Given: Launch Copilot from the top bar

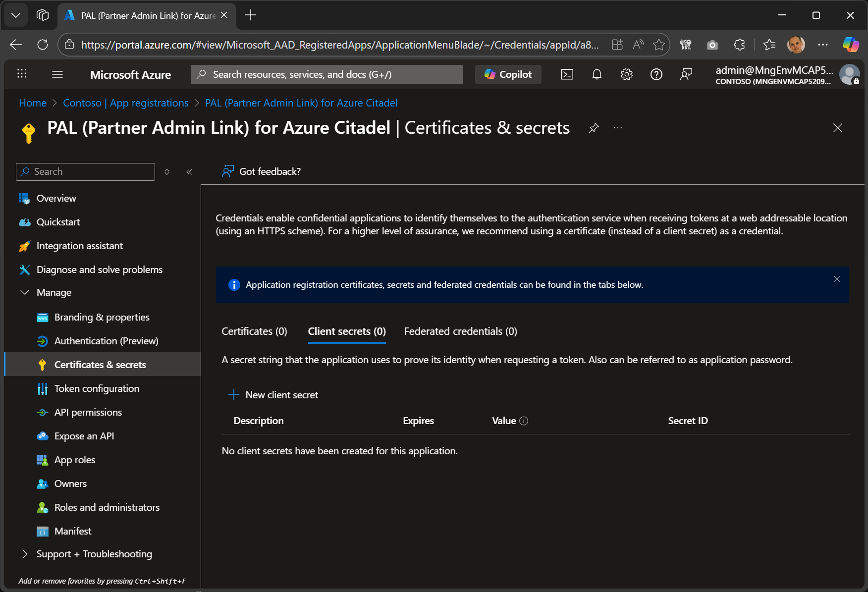Looking at the screenshot, I should [x=508, y=74].
